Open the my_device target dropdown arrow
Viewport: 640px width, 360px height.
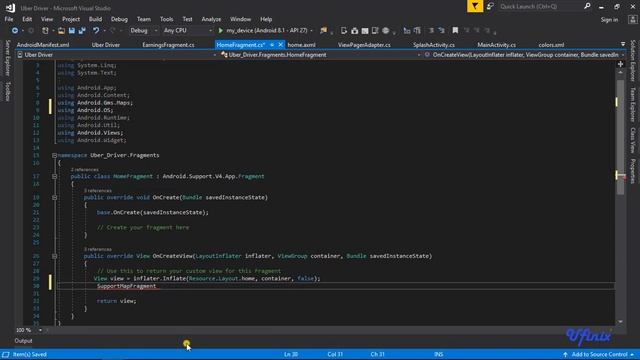[x=312, y=31]
